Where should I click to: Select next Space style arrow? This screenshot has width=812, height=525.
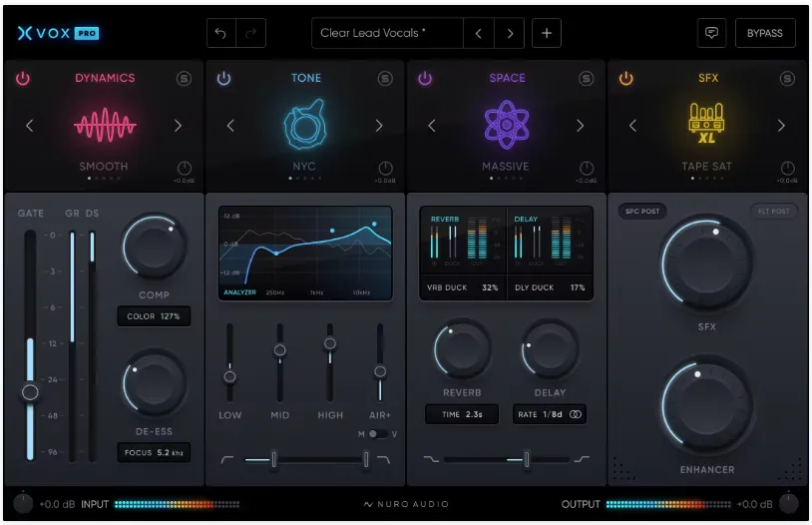[580, 126]
